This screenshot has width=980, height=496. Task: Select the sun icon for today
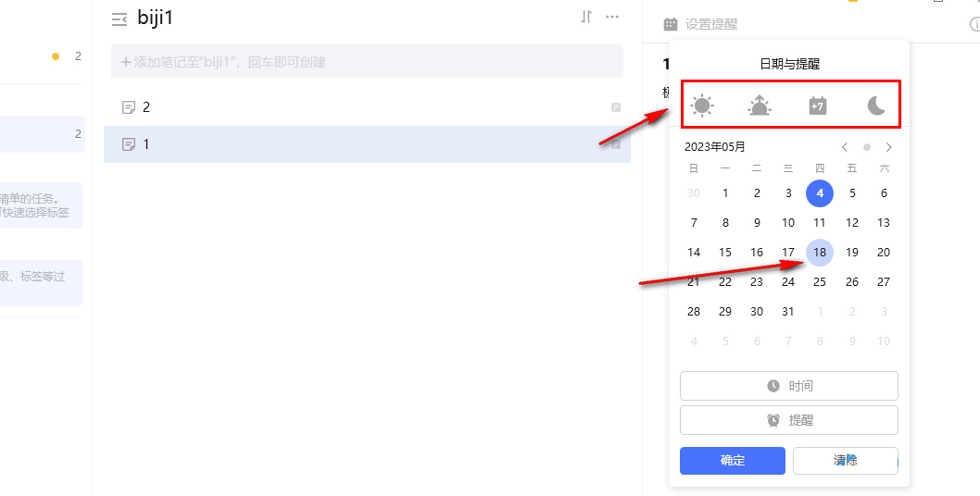pos(702,105)
